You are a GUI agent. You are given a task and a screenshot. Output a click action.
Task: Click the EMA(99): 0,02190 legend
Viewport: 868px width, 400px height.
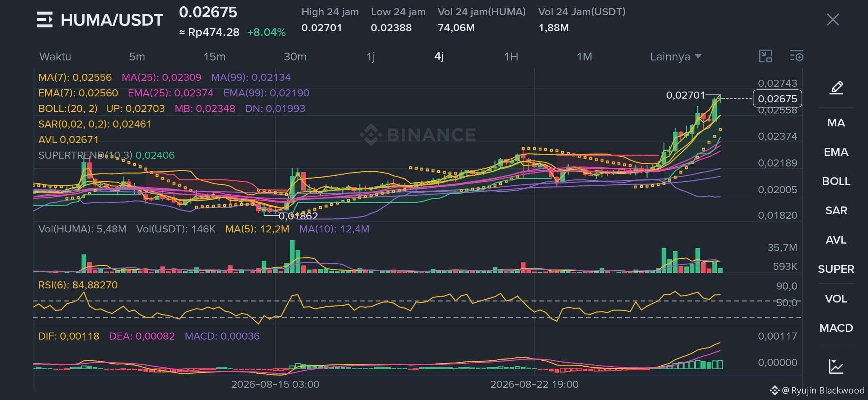pos(266,93)
